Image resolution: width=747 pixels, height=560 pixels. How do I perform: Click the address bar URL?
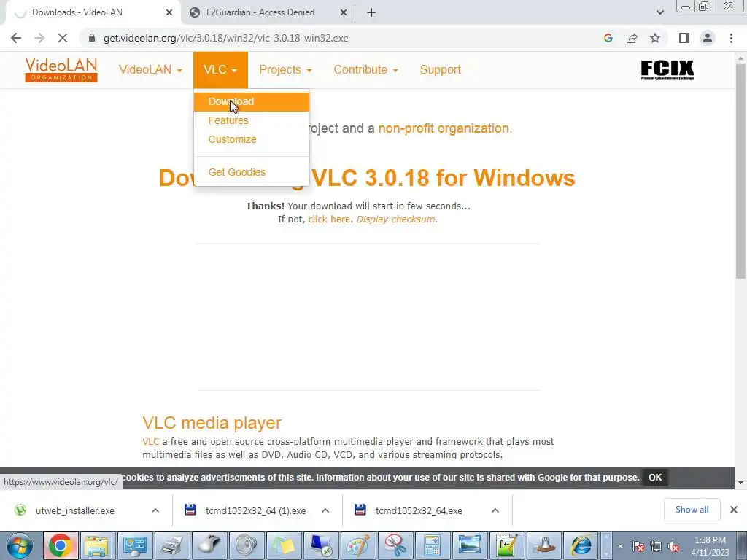point(226,38)
